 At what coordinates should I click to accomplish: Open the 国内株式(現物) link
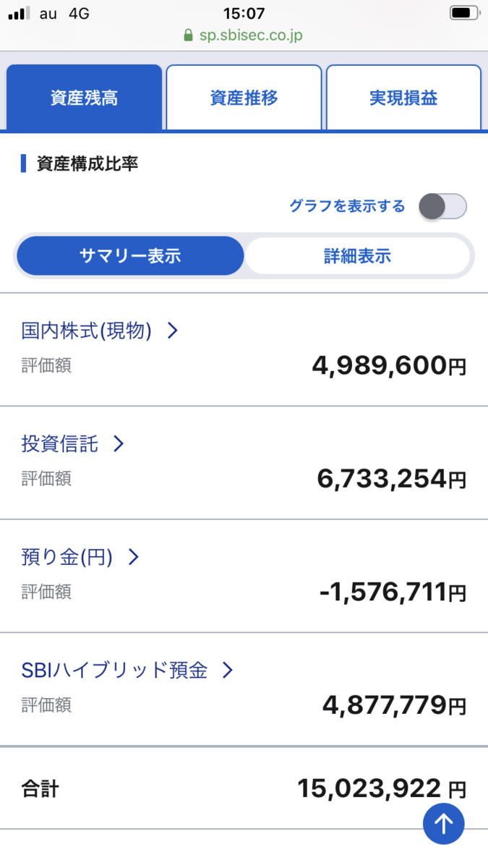87,331
